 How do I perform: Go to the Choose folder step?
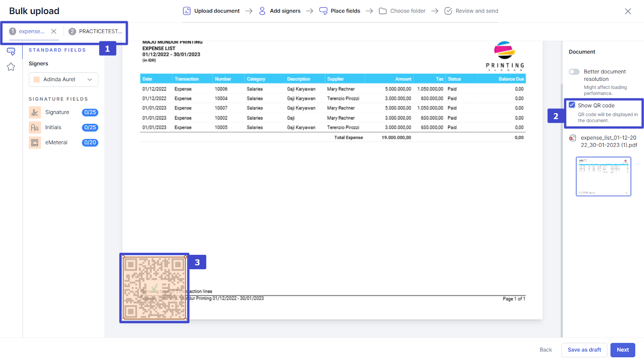point(402,11)
